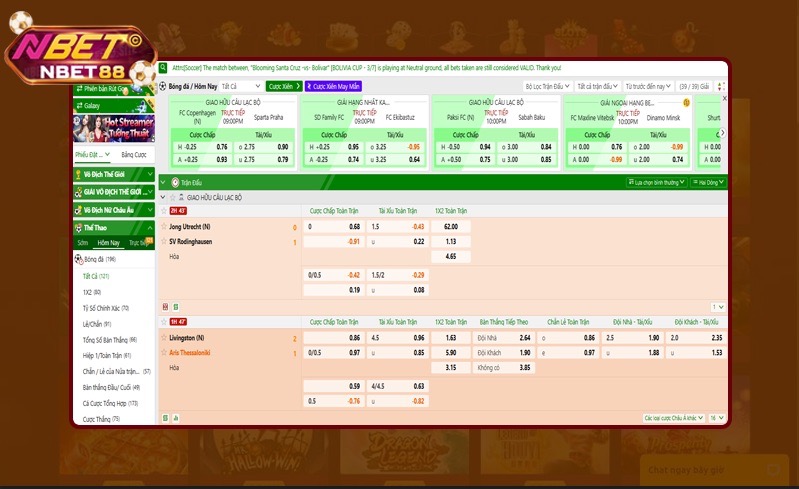This screenshot has width=799, height=489.
Task: Click the green search icon beside announcement ticker
Action: point(165,68)
